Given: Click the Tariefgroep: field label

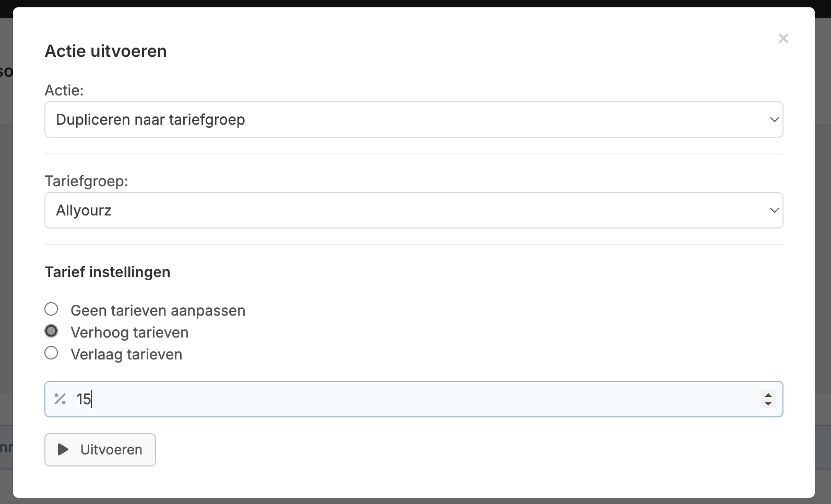Looking at the screenshot, I should click(x=86, y=181).
